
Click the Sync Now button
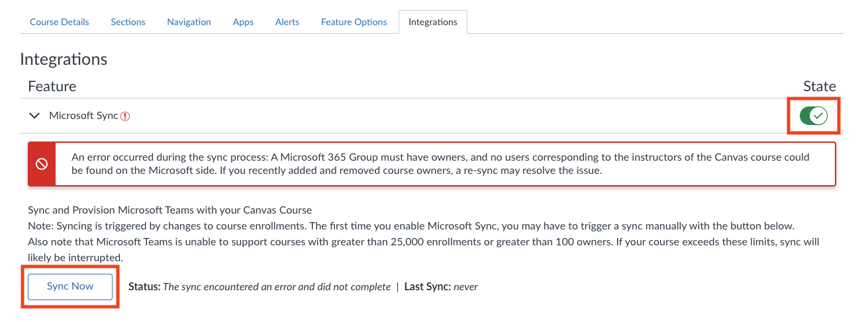tap(70, 286)
